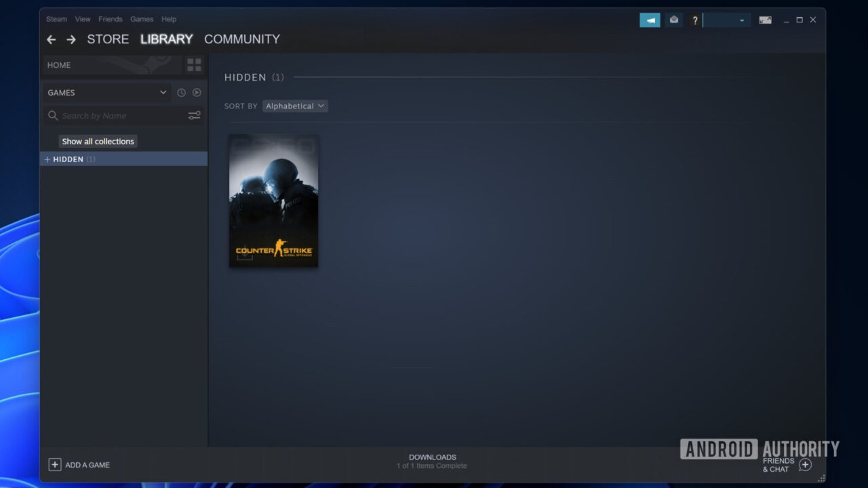868x488 pixels.
Task: Open the Friends menu
Action: coord(111,19)
